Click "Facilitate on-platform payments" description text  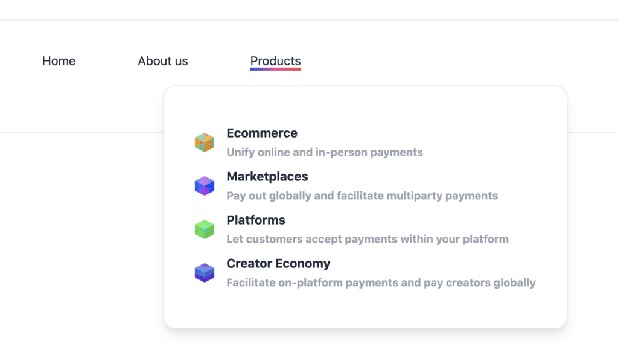381,283
